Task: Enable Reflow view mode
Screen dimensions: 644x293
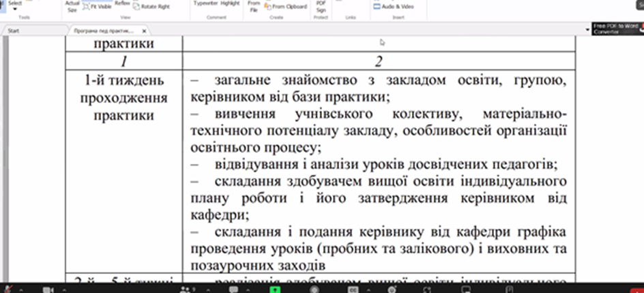Action: pyautogui.click(x=122, y=3)
